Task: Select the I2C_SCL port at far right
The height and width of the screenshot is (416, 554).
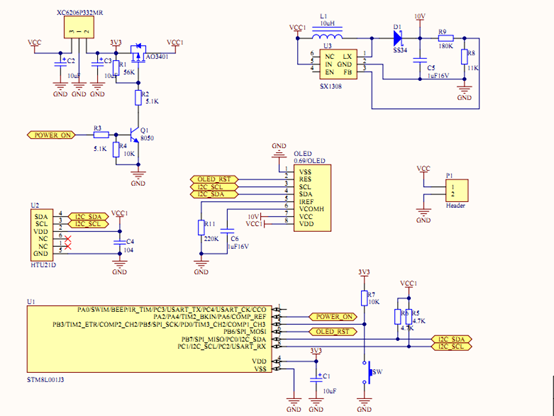Action: tap(452, 347)
